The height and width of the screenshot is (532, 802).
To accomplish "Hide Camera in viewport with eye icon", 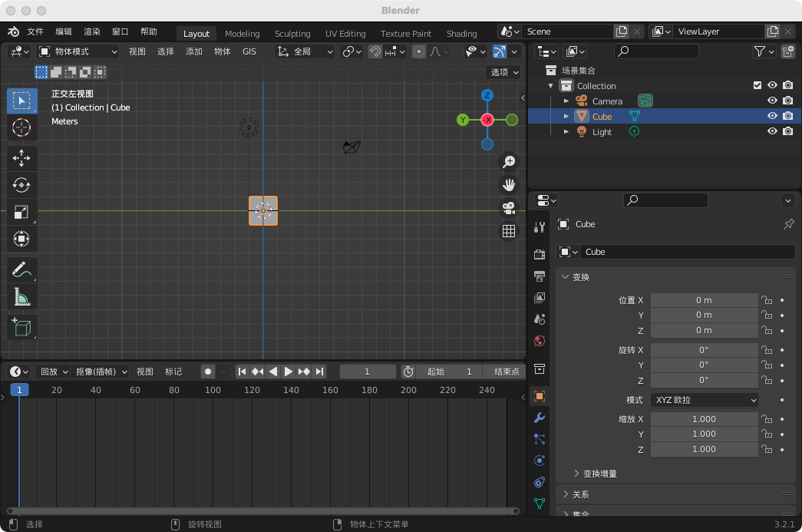I will (772, 101).
